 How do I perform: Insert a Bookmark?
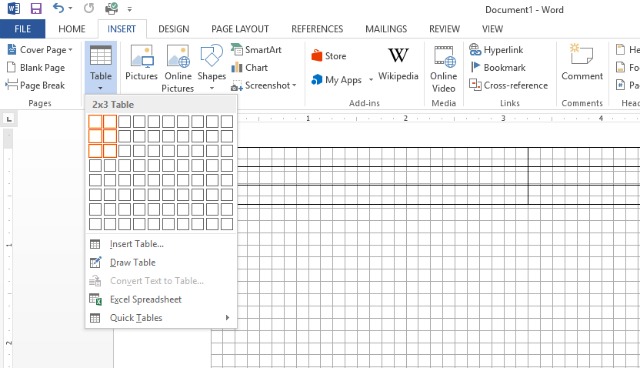(498, 67)
